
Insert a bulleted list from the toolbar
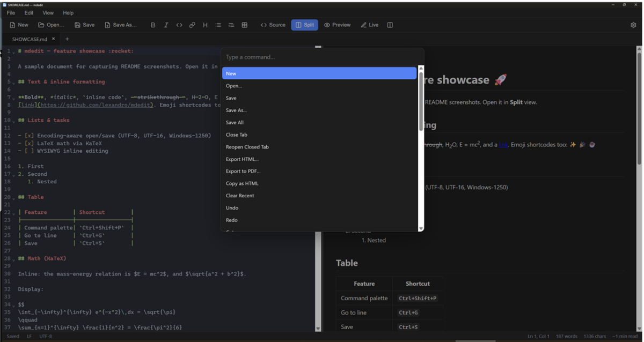pyautogui.click(x=218, y=25)
